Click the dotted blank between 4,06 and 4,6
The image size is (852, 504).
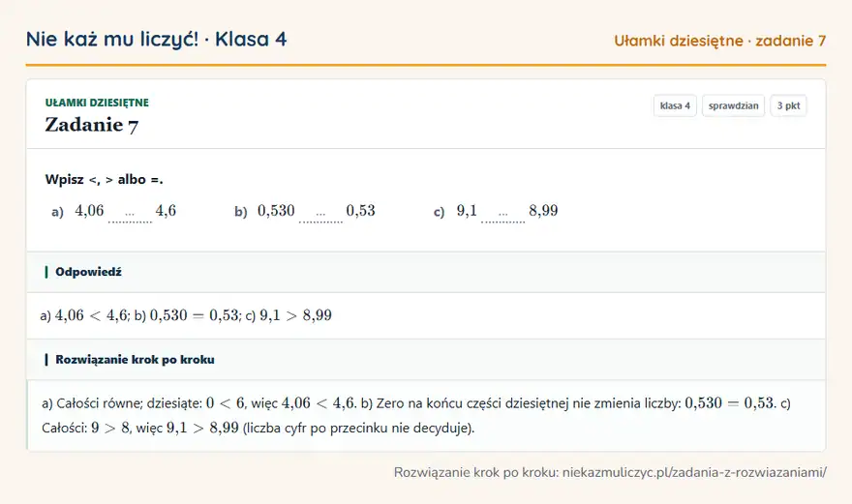coord(130,216)
